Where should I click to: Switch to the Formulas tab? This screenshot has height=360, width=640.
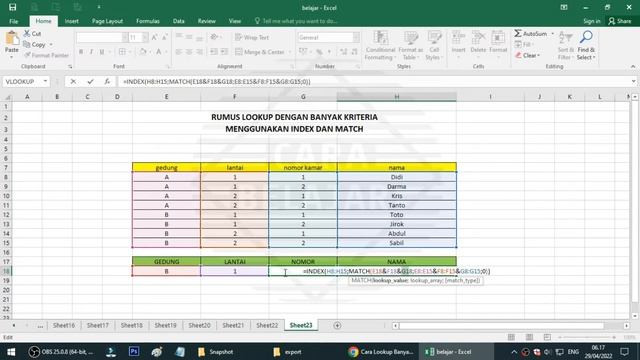148,21
